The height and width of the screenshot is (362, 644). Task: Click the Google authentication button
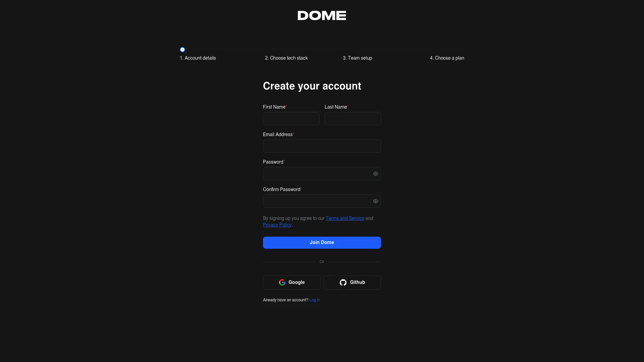coord(291,283)
